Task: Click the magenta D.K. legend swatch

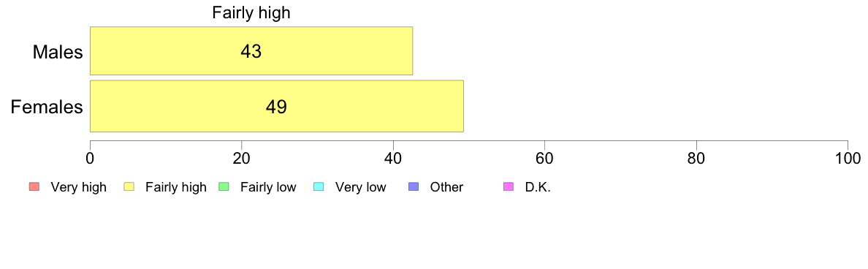Action: (509, 187)
